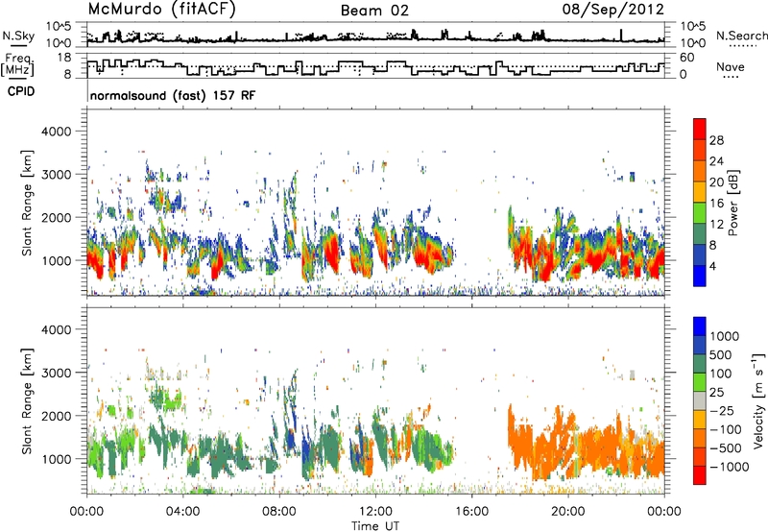Click the red swatch of Power colorbar

click(700, 129)
